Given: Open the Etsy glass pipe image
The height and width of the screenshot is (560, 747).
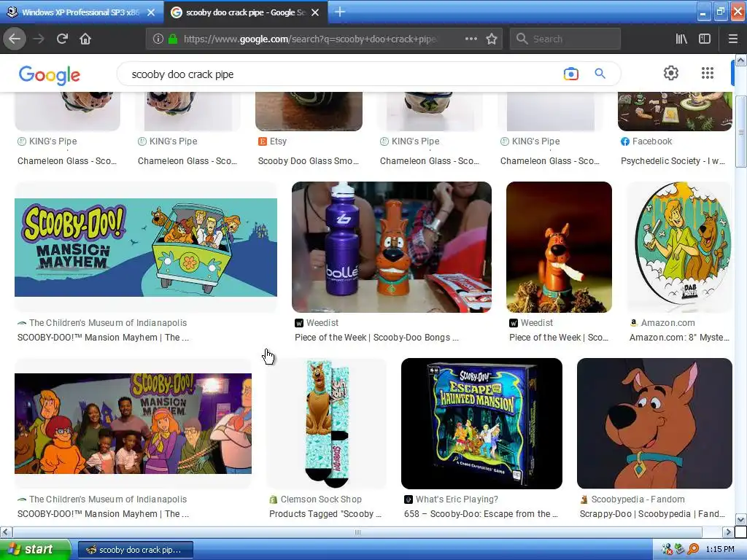Looking at the screenshot, I should [309, 112].
